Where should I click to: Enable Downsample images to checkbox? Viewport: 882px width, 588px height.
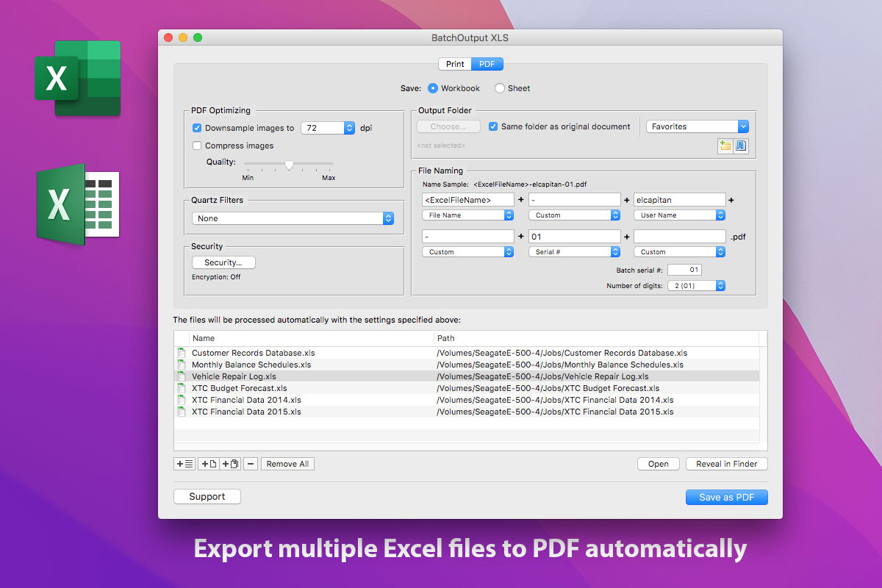[x=197, y=128]
